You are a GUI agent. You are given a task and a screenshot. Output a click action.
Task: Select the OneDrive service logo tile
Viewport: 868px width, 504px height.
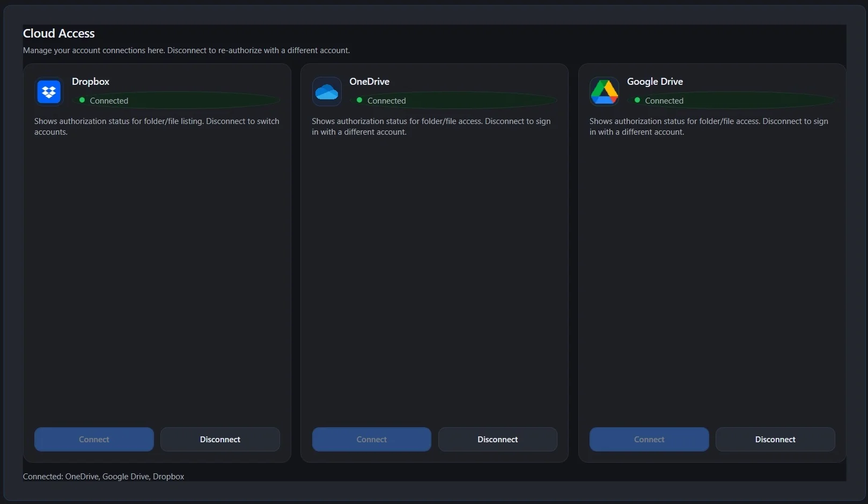[x=326, y=91]
